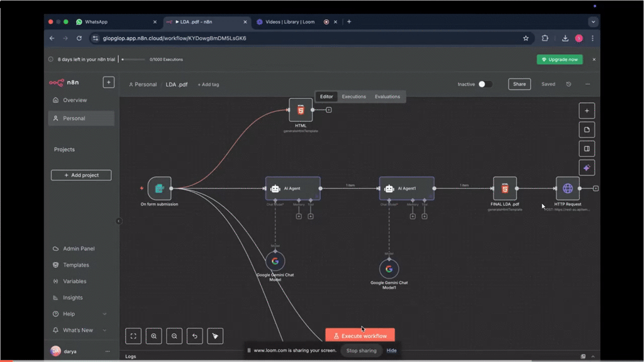Click the Personal breadcrumb link
The image size is (644, 362).
pos(143,85)
